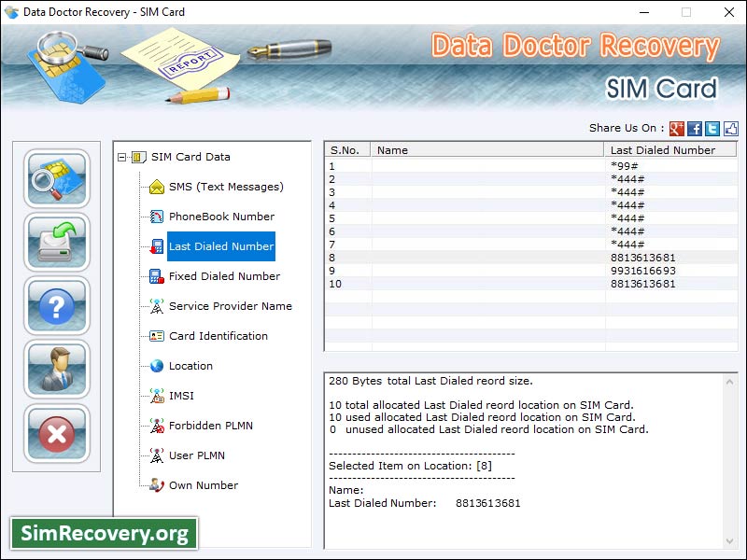Open Help using the question mark icon
747x560 pixels.
[x=56, y=306]
